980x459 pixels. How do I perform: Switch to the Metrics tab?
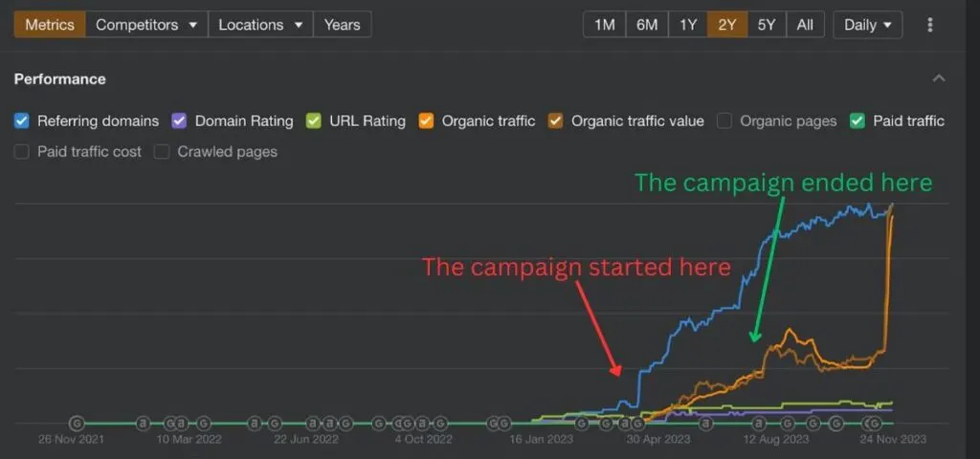point(50,25)
